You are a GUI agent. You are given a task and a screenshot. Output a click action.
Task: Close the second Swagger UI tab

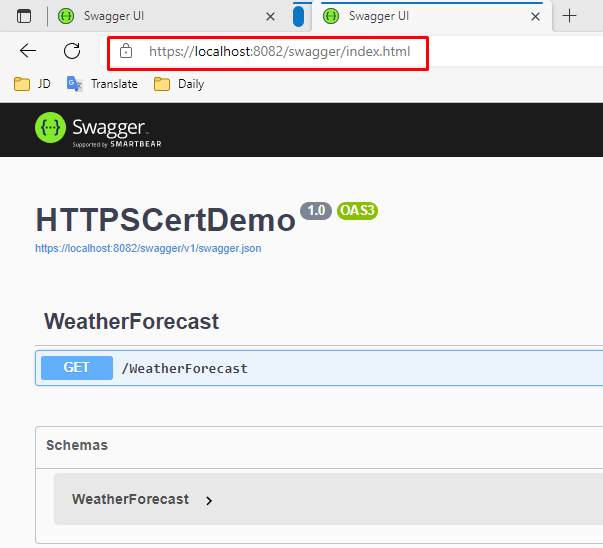(535, 16)
